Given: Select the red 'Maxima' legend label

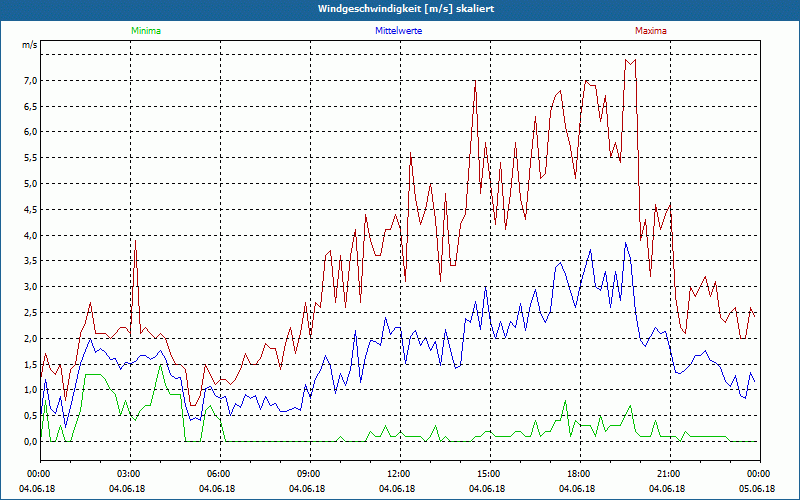Looking at the screenshot, I should pos(651,31).
